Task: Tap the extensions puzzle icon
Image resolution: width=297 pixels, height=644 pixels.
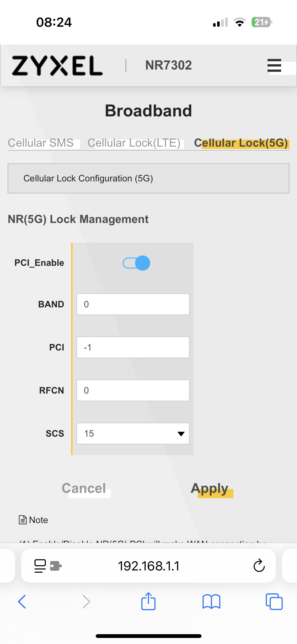Action: point(56,566)
